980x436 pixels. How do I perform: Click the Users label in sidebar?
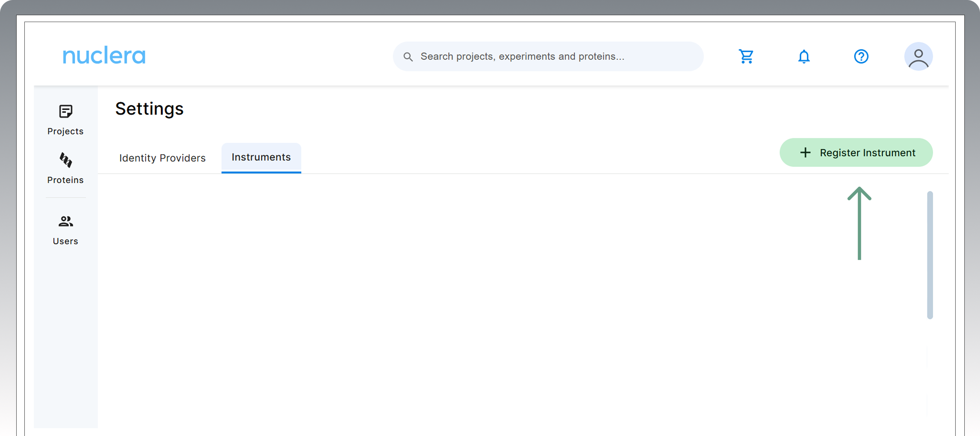click(x=65, y=241)
